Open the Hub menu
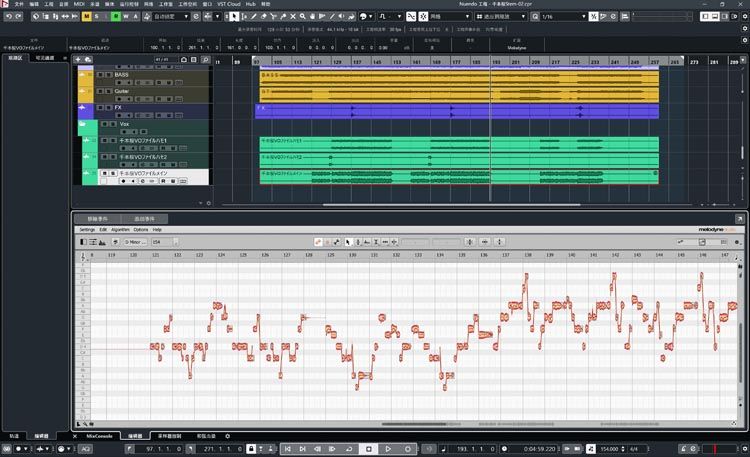 (x=251, y=4)
